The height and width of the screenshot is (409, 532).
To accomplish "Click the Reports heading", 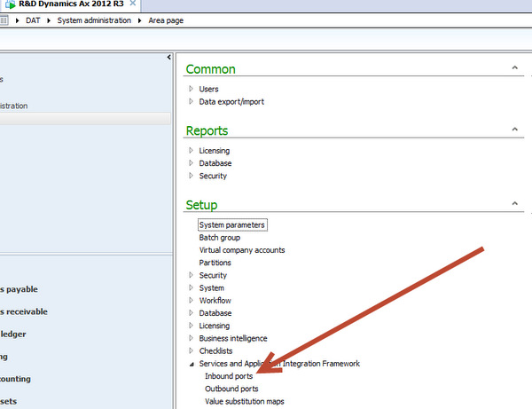I will tap(207, 130).
